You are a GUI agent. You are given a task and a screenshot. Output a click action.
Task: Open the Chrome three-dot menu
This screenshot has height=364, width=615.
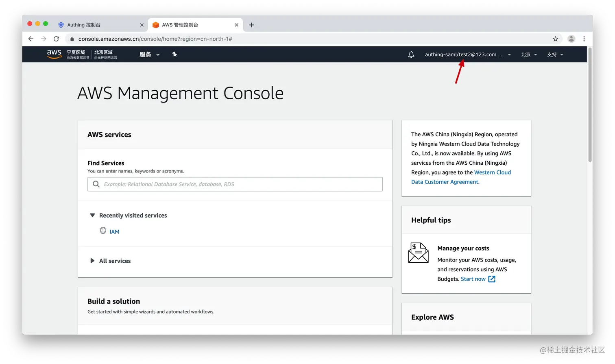584,39
